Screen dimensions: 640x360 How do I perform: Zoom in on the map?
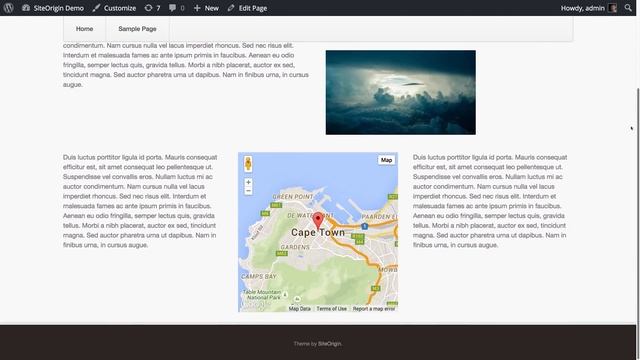[248, 182]
